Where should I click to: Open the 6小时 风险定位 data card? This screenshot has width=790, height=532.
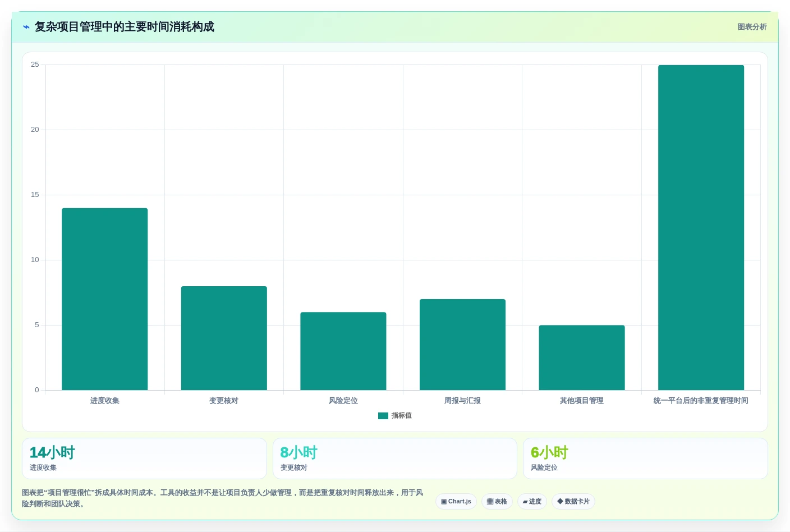point(645,458)
